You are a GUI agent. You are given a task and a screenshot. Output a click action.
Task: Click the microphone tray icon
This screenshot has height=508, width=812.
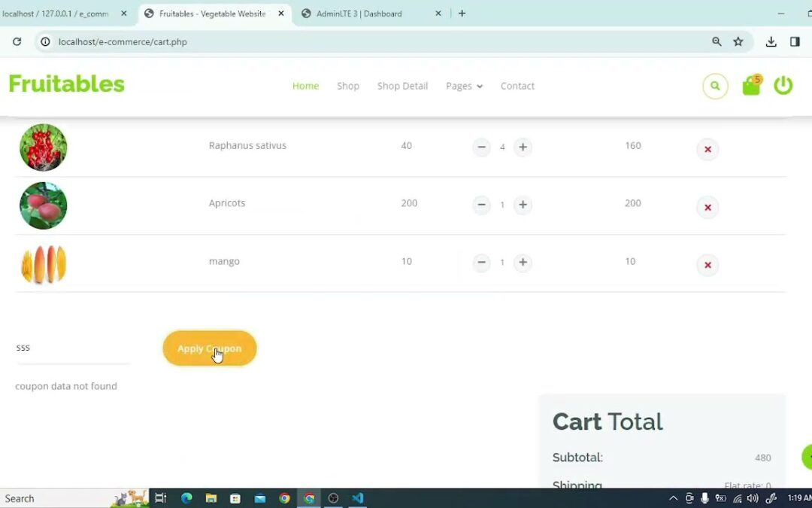704,498
